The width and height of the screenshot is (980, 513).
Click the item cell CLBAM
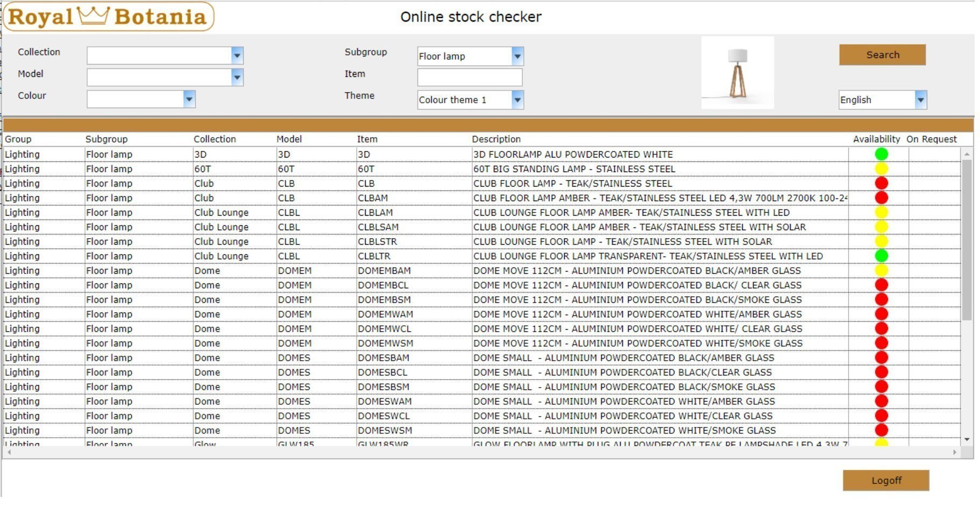tap(373, 198)
